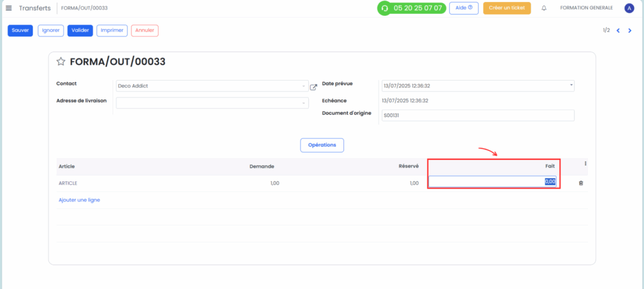Screen dimensions: 644x289
Task: Open the notifications bell
Action: (x=543, y=8)
